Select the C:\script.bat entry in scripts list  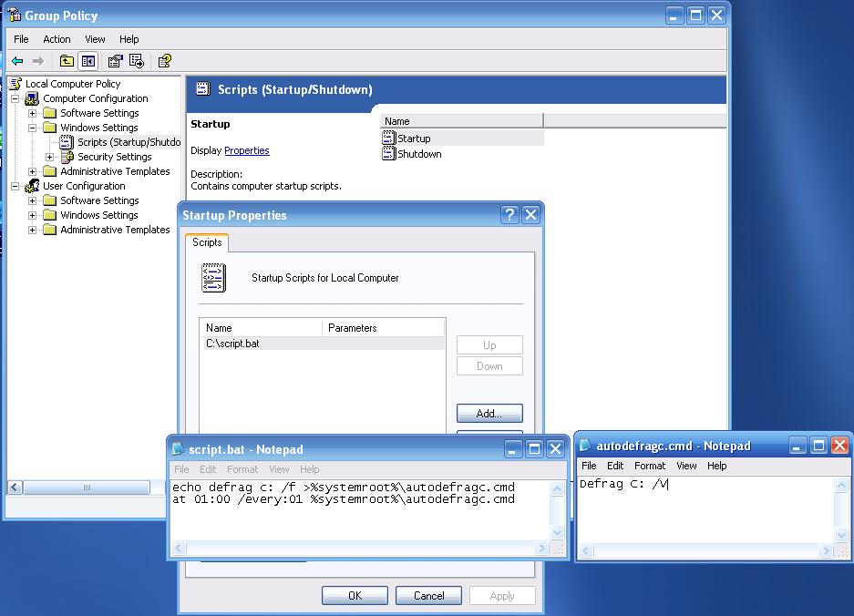[323, 344]
